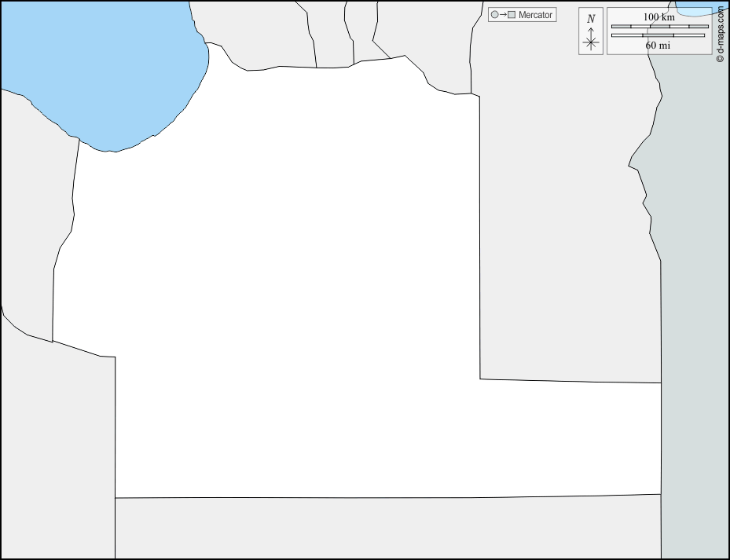Open the d-maps.com copyright link

point(721,35)
